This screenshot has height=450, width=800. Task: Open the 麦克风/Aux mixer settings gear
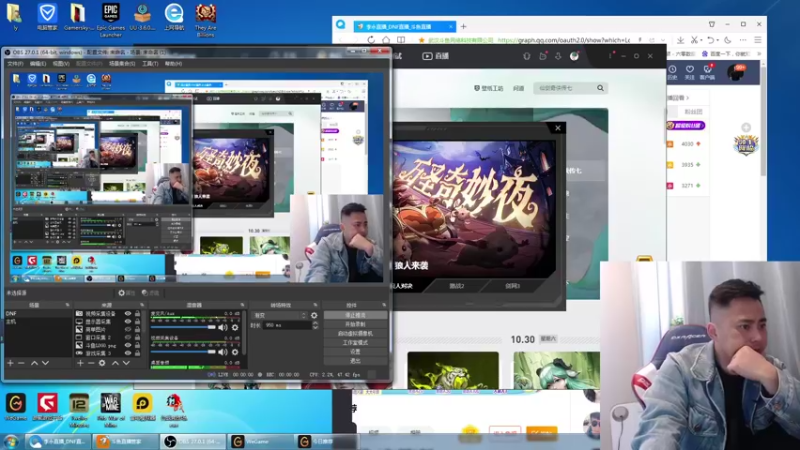click(x=235, y=327)
